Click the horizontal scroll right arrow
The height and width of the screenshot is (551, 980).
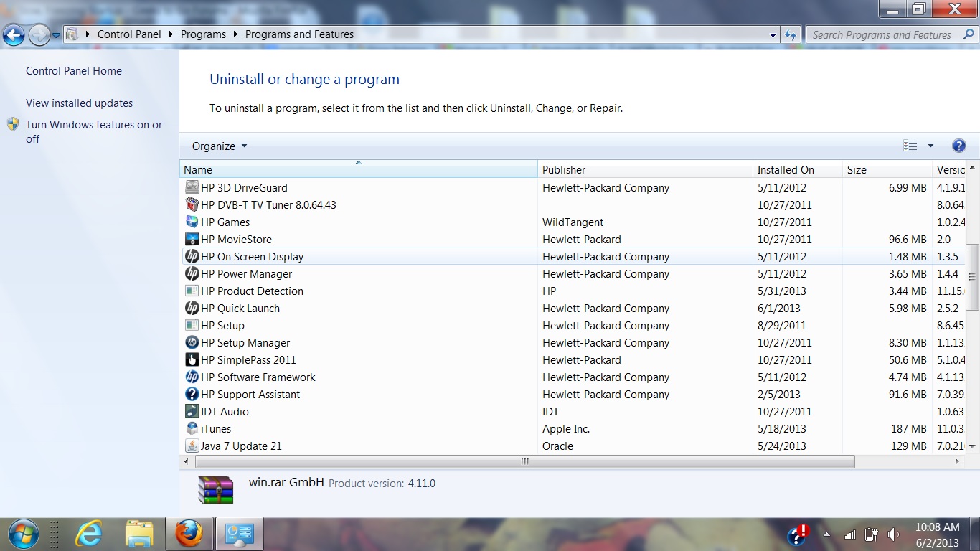tap(957, 462)
